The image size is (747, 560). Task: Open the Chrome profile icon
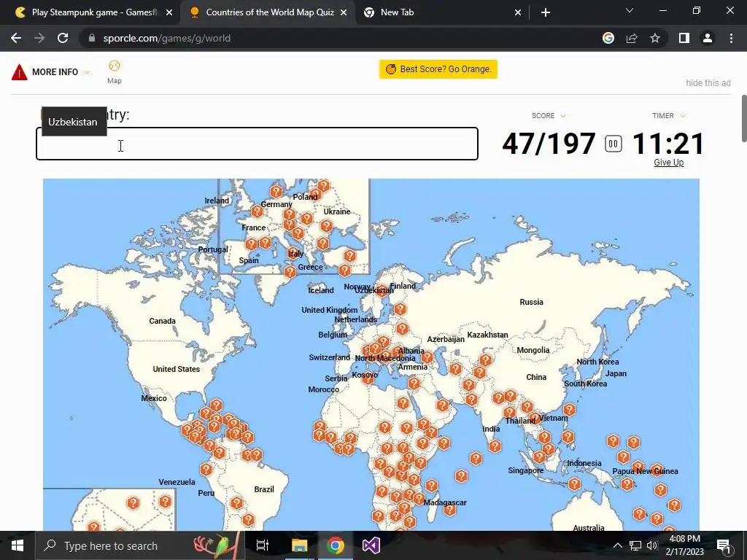tap(708, 38)
